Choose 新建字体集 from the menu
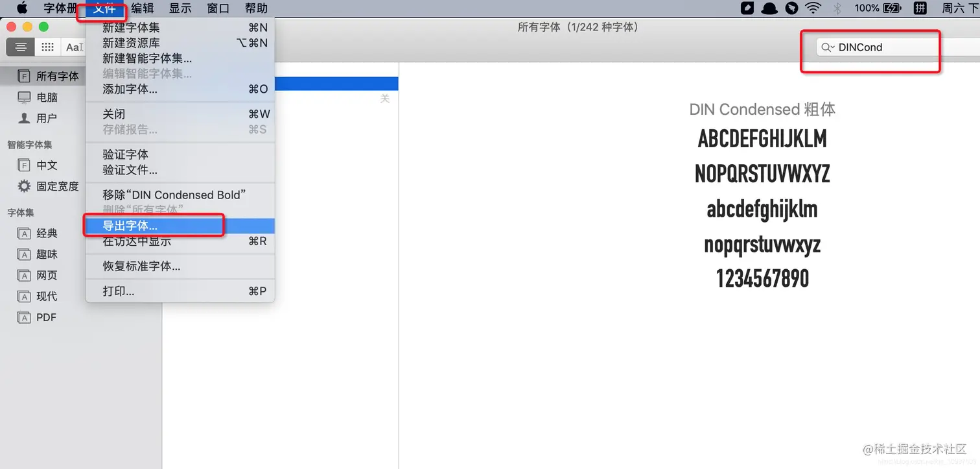 pyautogui.click(x=180, y=27)
